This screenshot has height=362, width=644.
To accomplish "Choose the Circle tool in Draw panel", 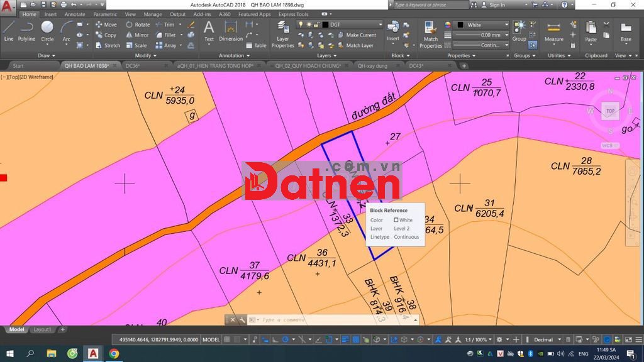I will tap(47, 30).
